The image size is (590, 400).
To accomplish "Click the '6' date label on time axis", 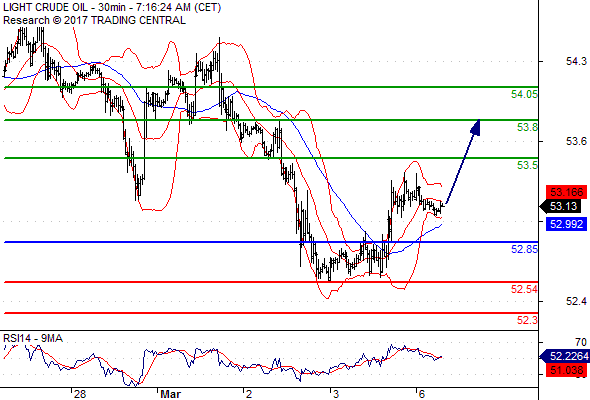I will (x=421, y=394).
